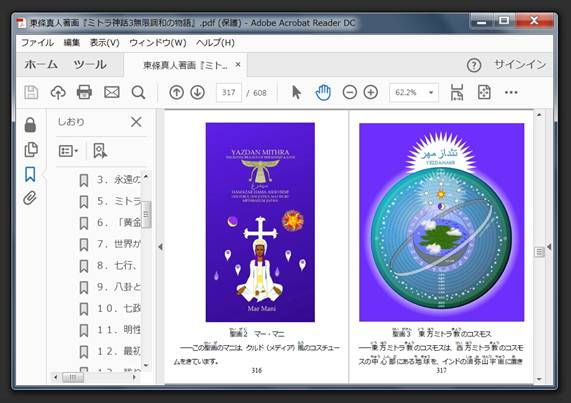
Task: Click the サインイン sign-in link
Action: click(520, 64)
